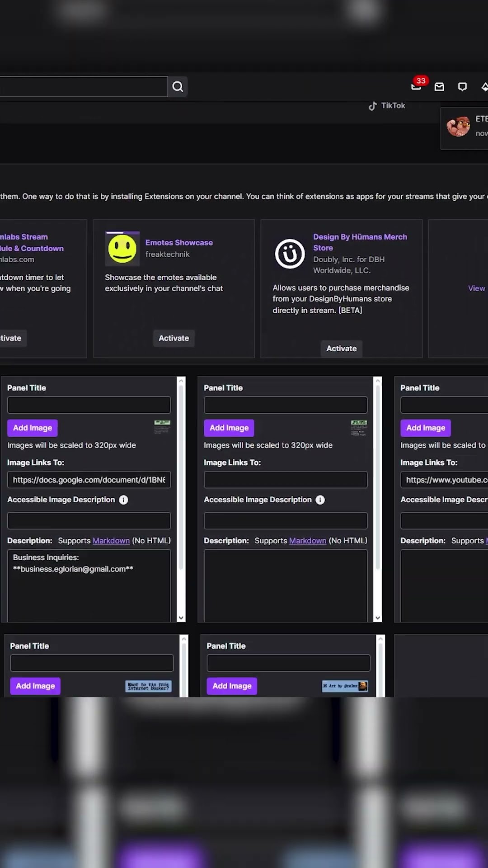Click the description text area of YouTube panel
Screen dimensions: 488x868
(444, 586)
